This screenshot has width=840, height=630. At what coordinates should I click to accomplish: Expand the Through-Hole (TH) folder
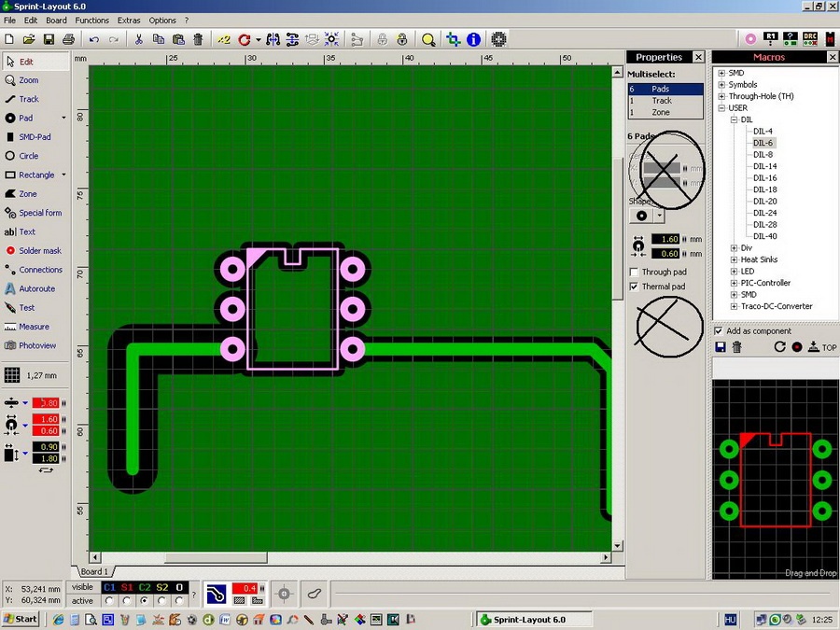(721, 96)
